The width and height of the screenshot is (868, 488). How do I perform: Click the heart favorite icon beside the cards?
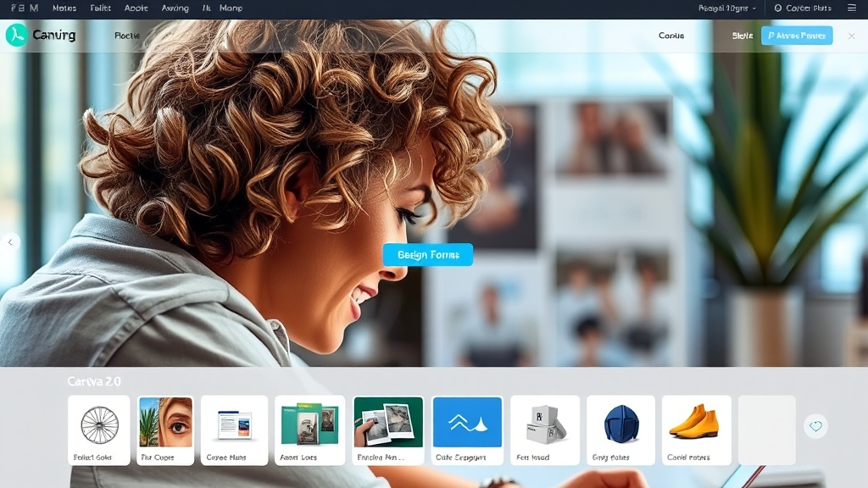coord(815,426)
